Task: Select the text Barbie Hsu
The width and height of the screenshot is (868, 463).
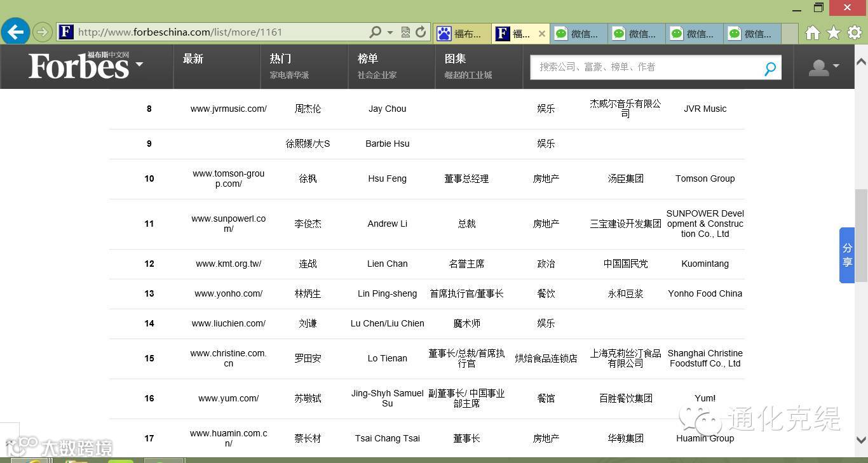Action: coord(388,144)
